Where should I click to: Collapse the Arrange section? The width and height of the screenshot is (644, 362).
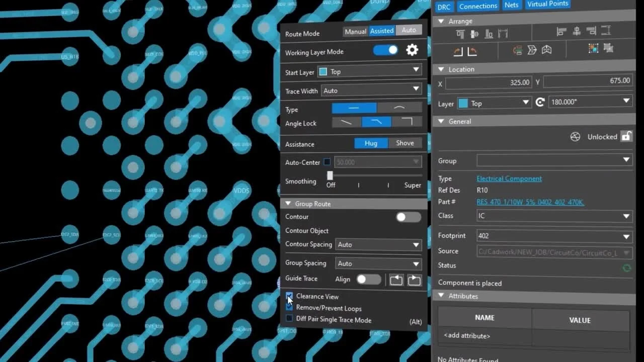point(441,21)
